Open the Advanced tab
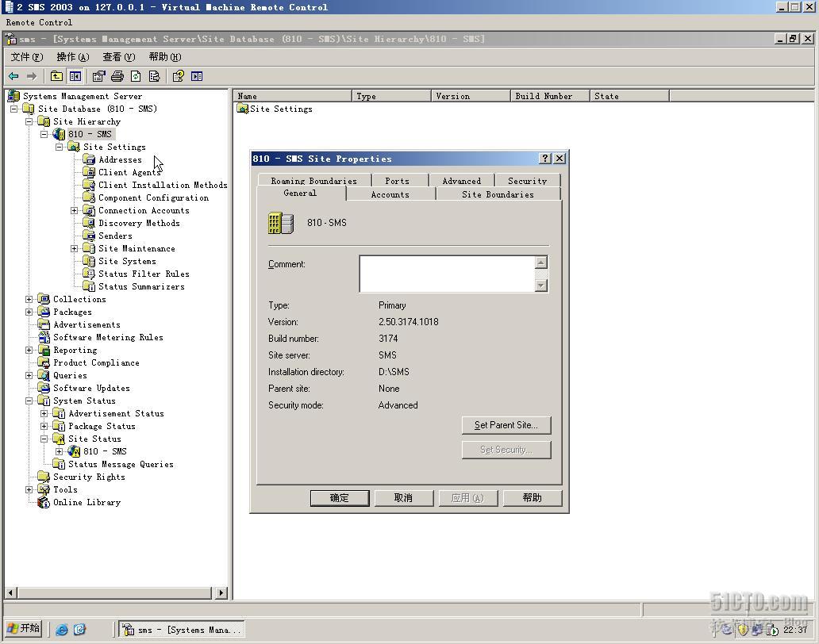Viewport: 819px width, 644px height. (x=462, y=181)
